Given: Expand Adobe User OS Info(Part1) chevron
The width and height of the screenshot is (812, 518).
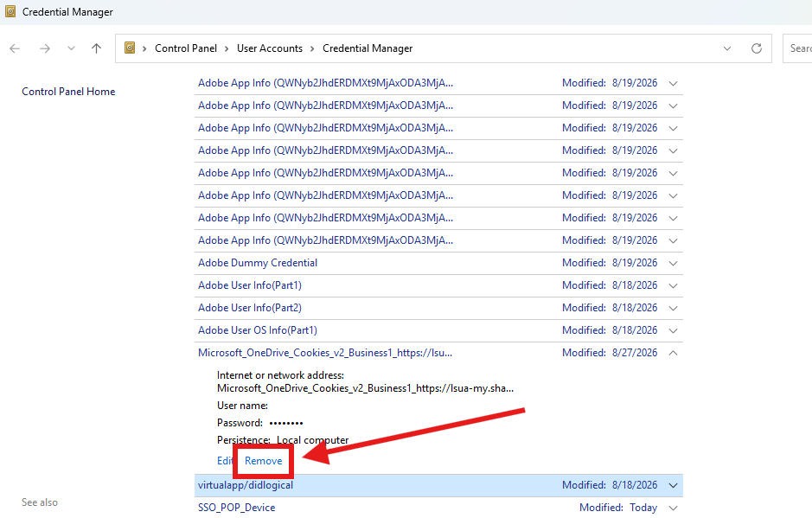Looking at the screenshot, I should 674,330.
